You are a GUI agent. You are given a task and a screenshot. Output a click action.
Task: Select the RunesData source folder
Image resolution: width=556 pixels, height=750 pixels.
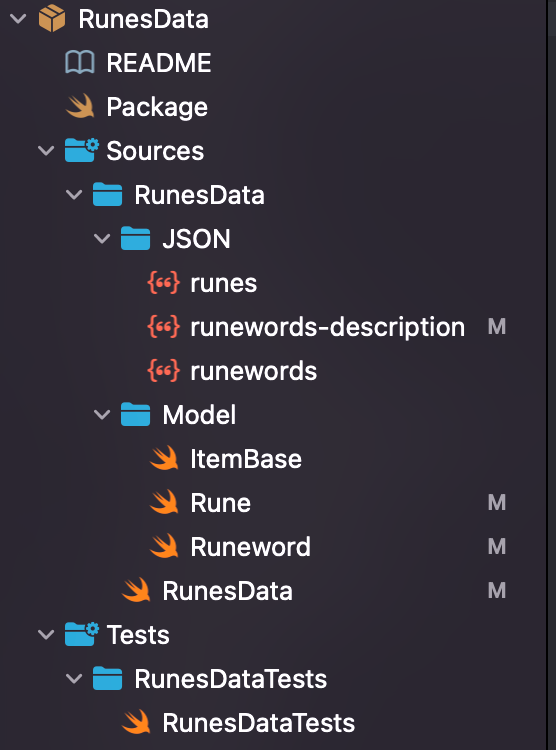pyautogui.click(x=200, y=195)
